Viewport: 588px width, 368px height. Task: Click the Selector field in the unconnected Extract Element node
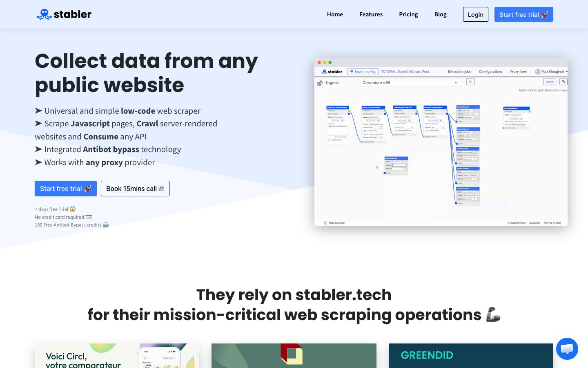coord(399,165)
